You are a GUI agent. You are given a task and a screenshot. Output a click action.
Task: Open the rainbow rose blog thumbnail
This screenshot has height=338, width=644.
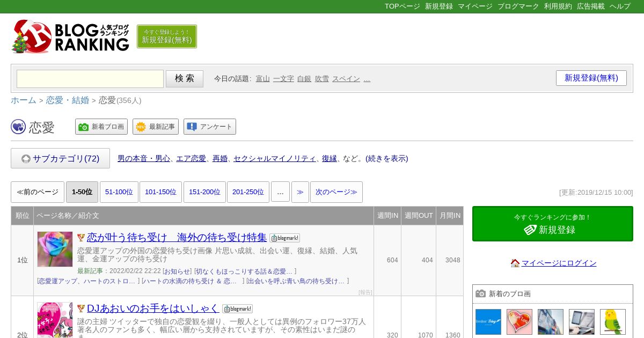[x=55, y=249]
